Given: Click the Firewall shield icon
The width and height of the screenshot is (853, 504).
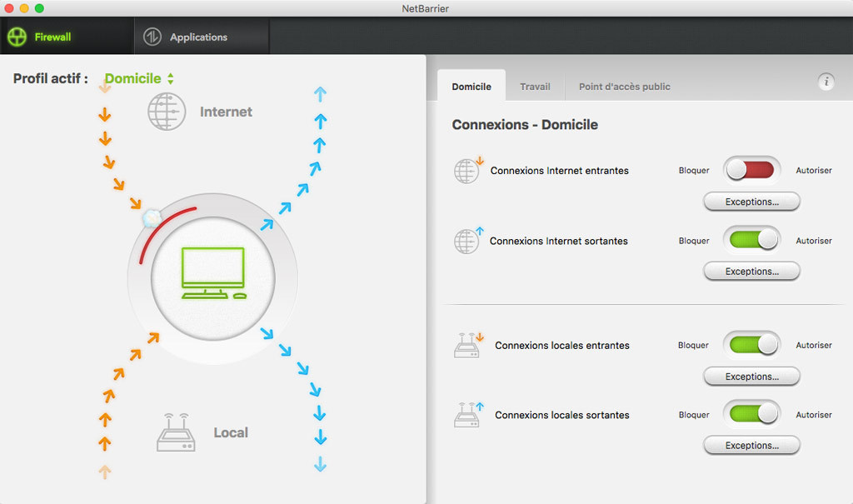Looking at the screenshot, I should pos(17,37).
